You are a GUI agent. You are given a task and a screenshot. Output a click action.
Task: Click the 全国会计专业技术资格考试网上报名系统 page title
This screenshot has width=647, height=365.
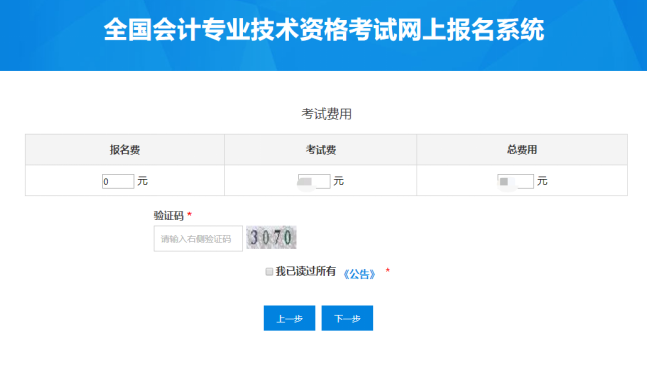(x=324, y=30)
